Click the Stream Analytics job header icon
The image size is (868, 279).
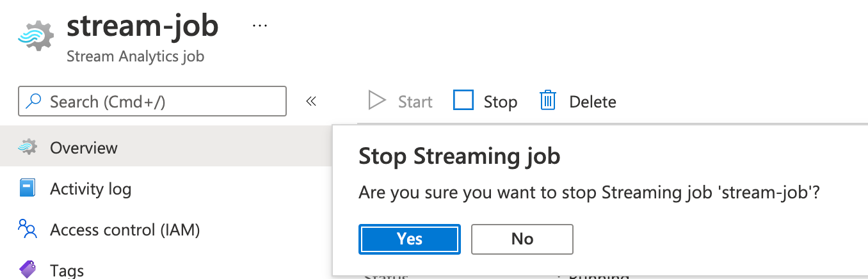(x=35, y=36)
